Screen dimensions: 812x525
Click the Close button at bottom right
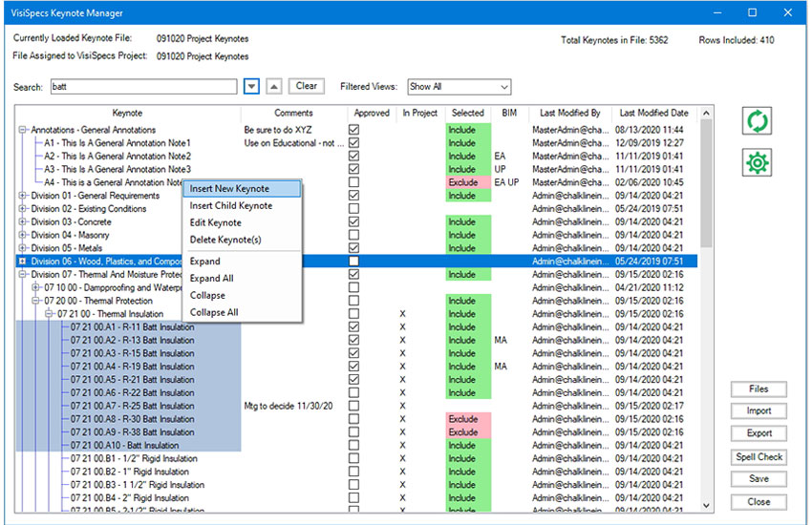(x=759, y=502)
